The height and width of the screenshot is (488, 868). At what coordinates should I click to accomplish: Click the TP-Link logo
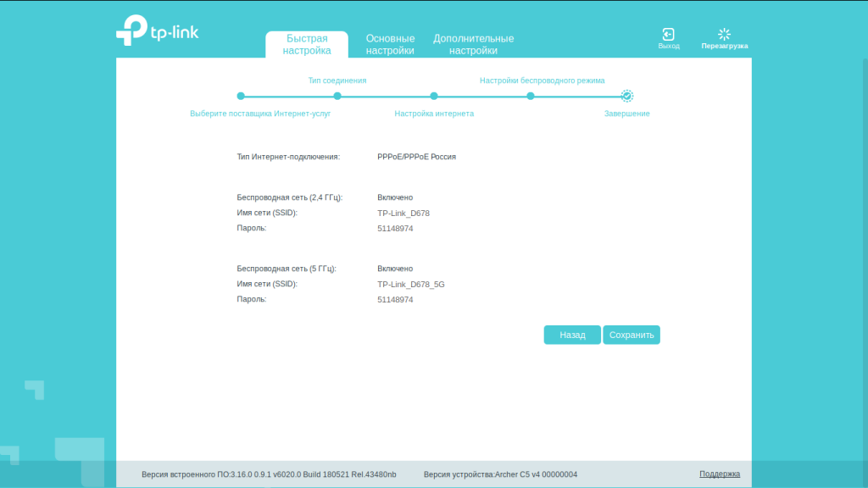click(x=157, y=30)
